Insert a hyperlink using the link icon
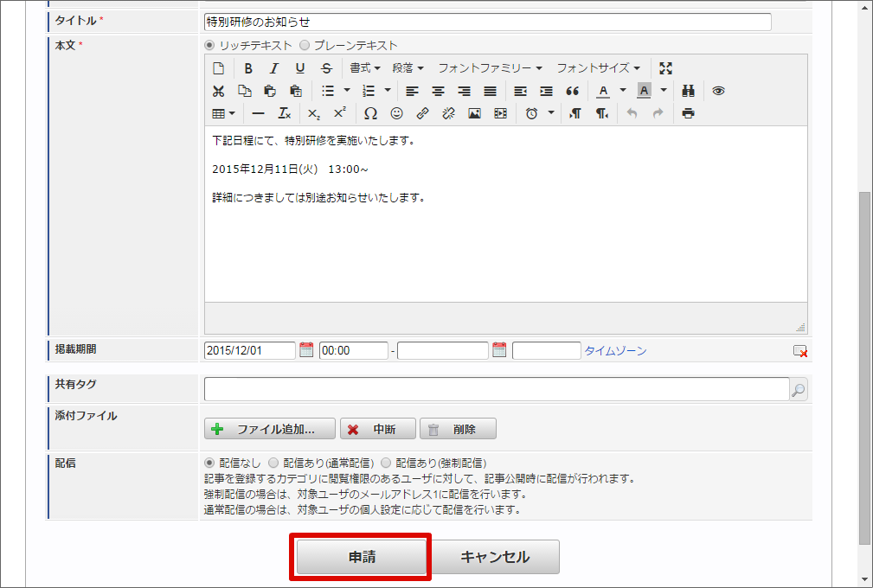Screen dimensions: 873x588 point(422,113)
